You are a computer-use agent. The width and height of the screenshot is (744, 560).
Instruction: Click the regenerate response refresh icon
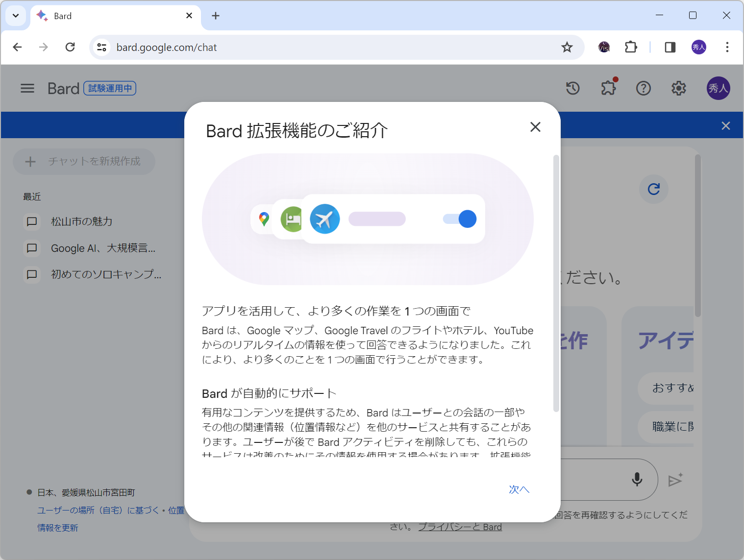[x=653, y=189]
